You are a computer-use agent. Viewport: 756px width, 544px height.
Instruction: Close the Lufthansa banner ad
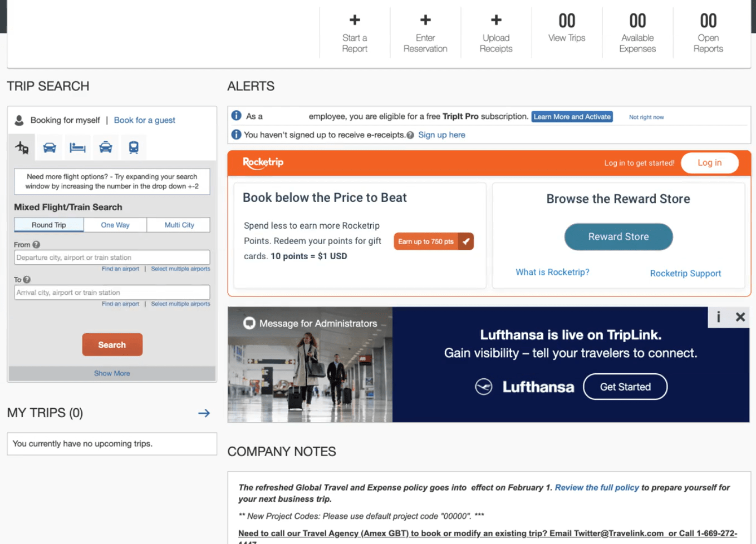(740, 317)
